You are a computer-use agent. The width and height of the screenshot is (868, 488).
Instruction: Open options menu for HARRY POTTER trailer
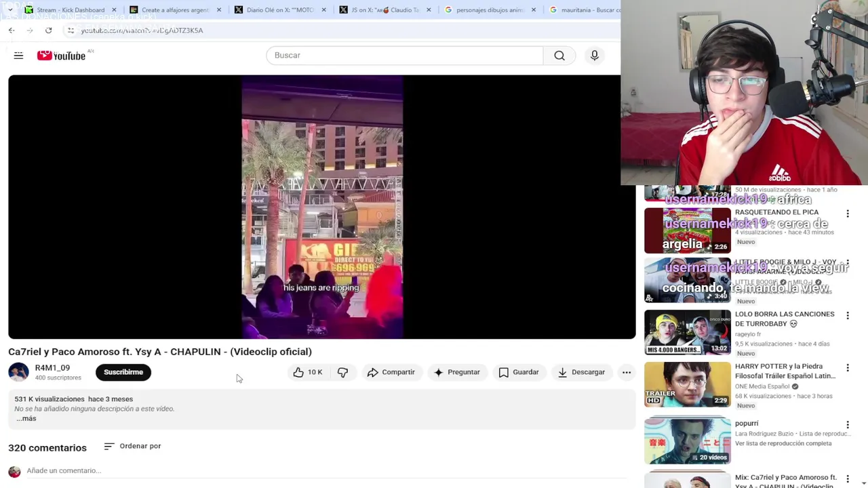848,368
